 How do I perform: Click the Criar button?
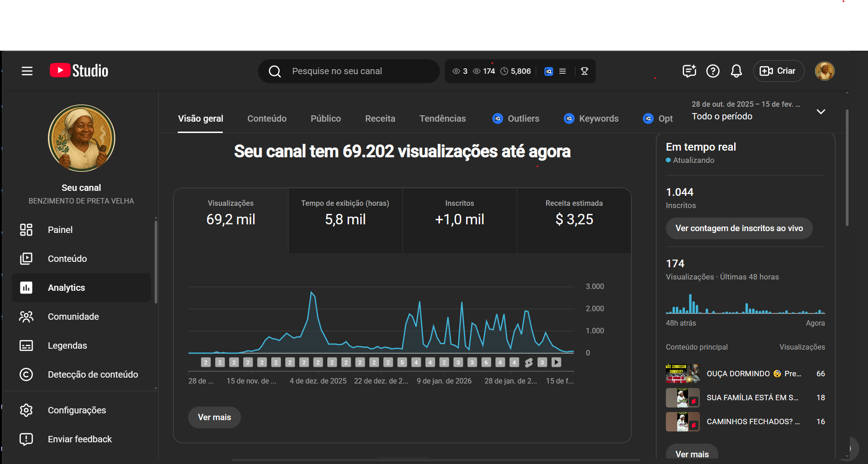click(x=778, y=71)
